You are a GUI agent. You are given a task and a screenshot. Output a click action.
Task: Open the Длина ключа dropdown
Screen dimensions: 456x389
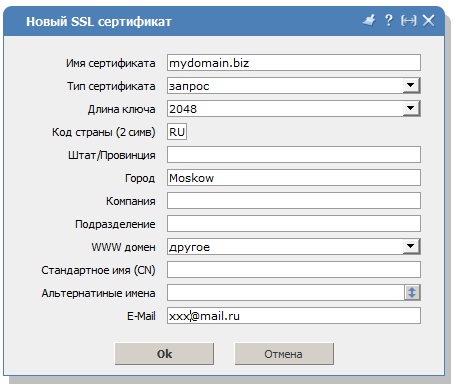click(294, 109)
